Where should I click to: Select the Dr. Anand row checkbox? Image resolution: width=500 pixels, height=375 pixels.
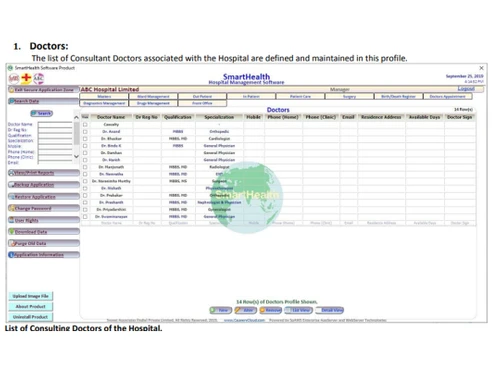coord(85,132)
